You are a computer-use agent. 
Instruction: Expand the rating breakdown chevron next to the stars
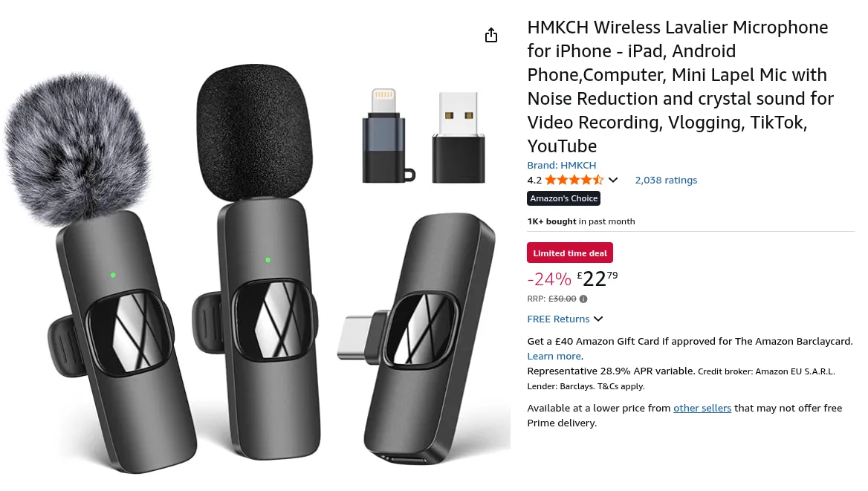coord(613,180)
